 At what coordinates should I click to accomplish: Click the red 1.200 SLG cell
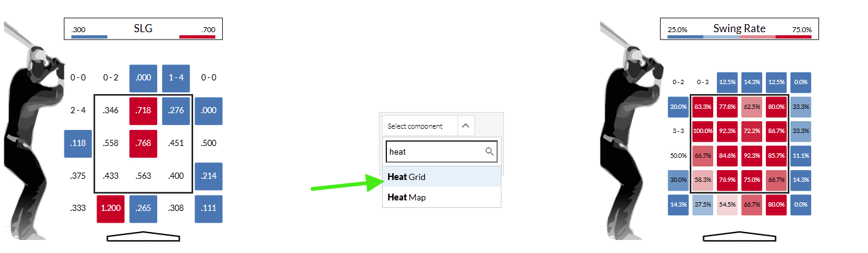[111, 208]
